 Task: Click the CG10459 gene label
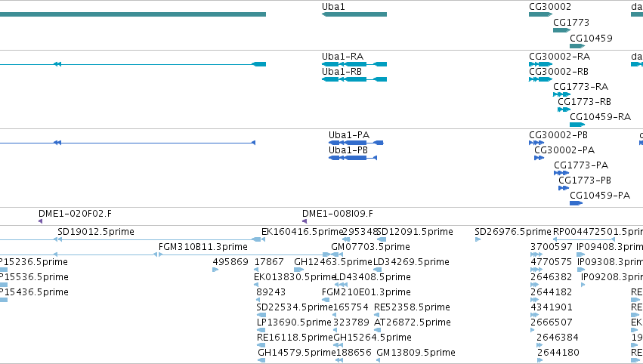pyautogui.click(x=591, y=39)
